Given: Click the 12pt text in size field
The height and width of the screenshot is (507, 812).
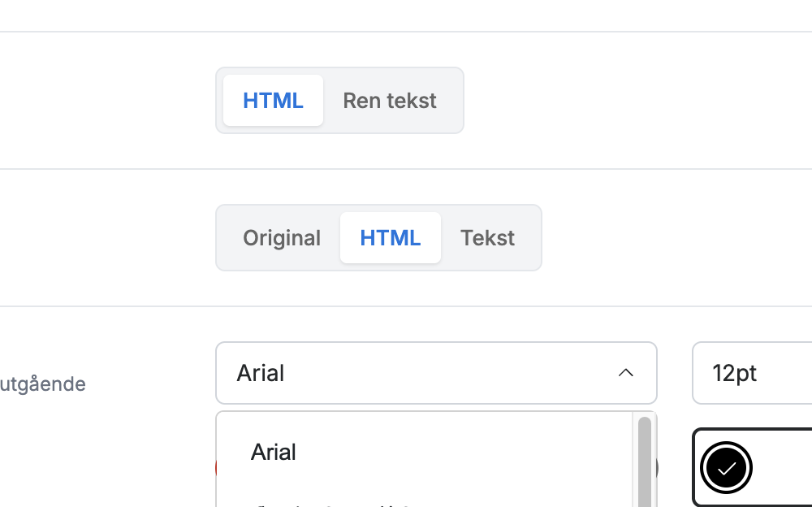Looking at the screenshot, I should click(x=734, y=373).
